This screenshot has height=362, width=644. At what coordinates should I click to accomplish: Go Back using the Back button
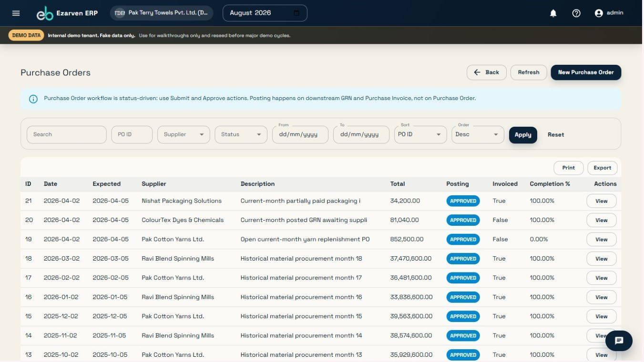(x=486, y=72)
